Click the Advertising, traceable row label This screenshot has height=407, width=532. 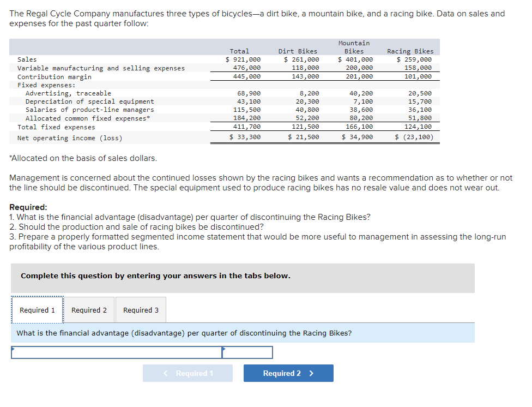tap(68, 93)
